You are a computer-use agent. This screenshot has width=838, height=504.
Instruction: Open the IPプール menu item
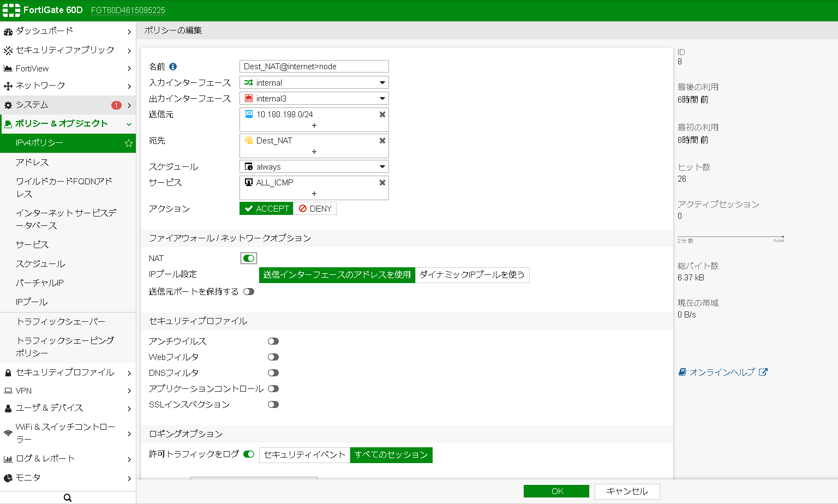coord(68,302)
